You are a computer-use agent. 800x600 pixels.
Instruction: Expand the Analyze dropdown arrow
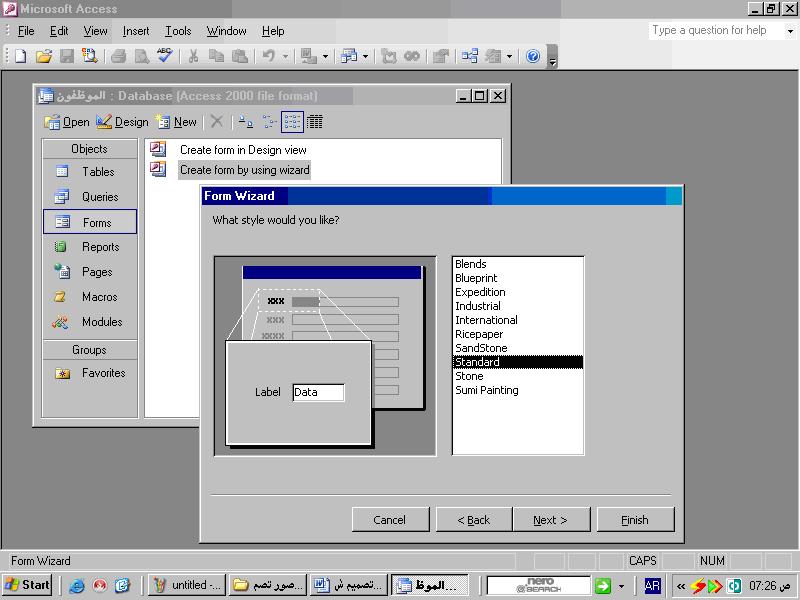point(365,56)
